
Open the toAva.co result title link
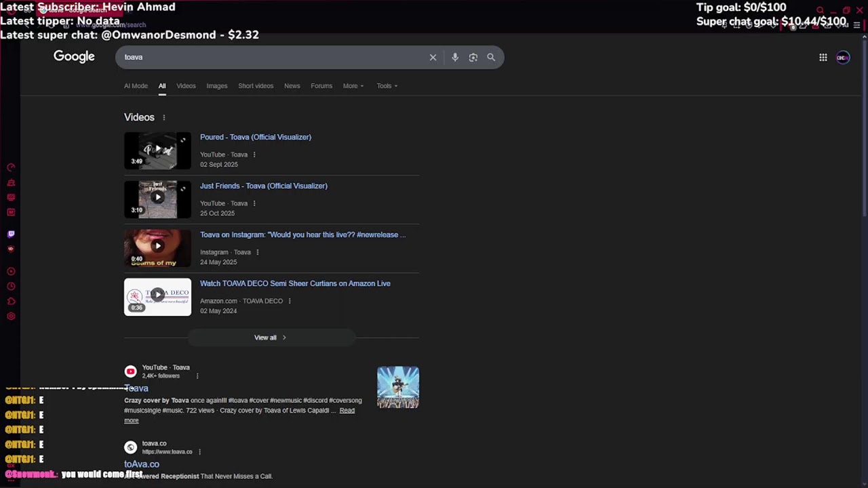pyautogui.click(x=142, y=464)
